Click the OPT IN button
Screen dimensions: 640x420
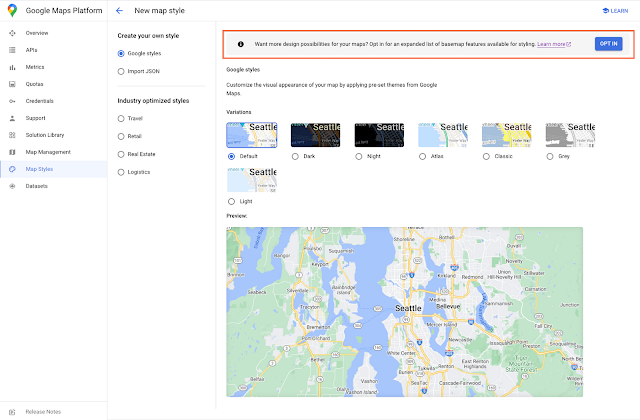click(608, 44)
